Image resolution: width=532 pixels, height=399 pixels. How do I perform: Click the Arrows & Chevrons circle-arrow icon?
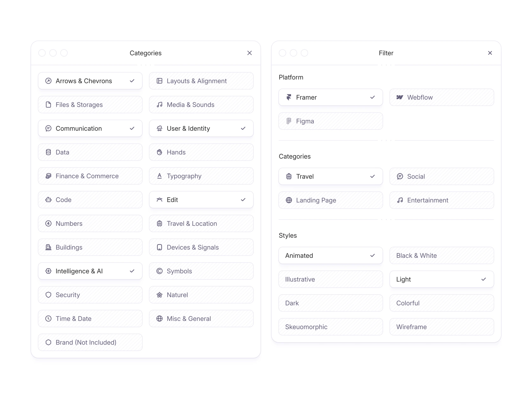pyautogui.click(x=48, y=81)
